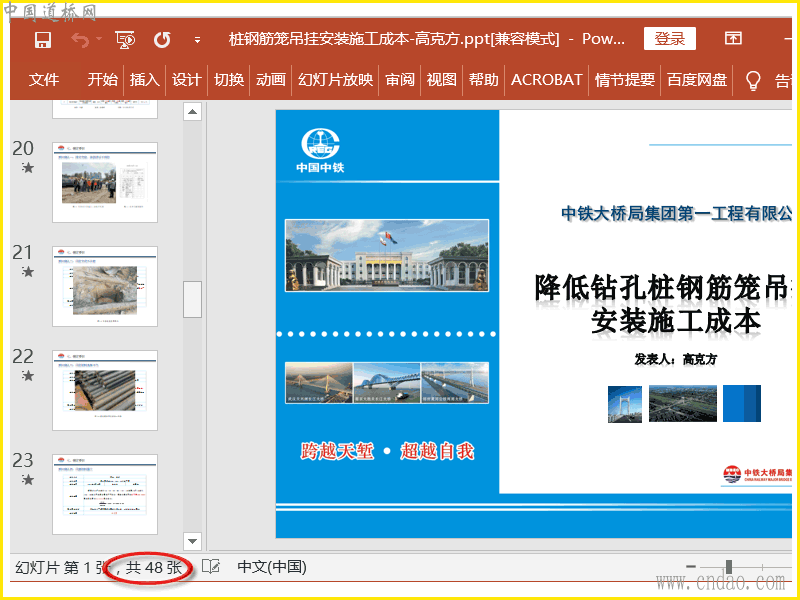Screen dimensions: 800x600
Task: Click thumbnail panel scroll down arrow
Action: [193, 540]
